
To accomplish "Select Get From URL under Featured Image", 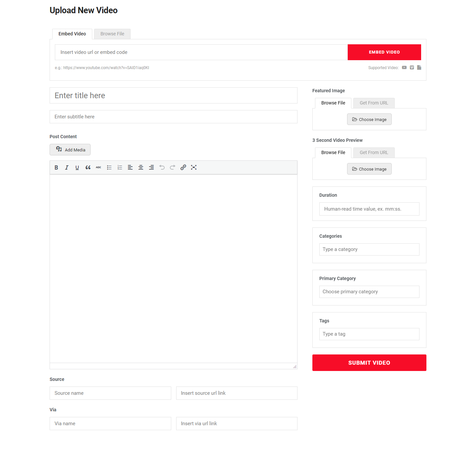I will click(x=374, y=103).
